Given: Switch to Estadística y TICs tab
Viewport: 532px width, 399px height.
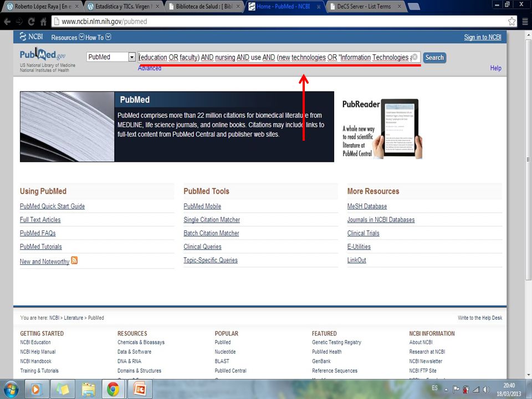Looking at the screenshot, I should 124,7.
